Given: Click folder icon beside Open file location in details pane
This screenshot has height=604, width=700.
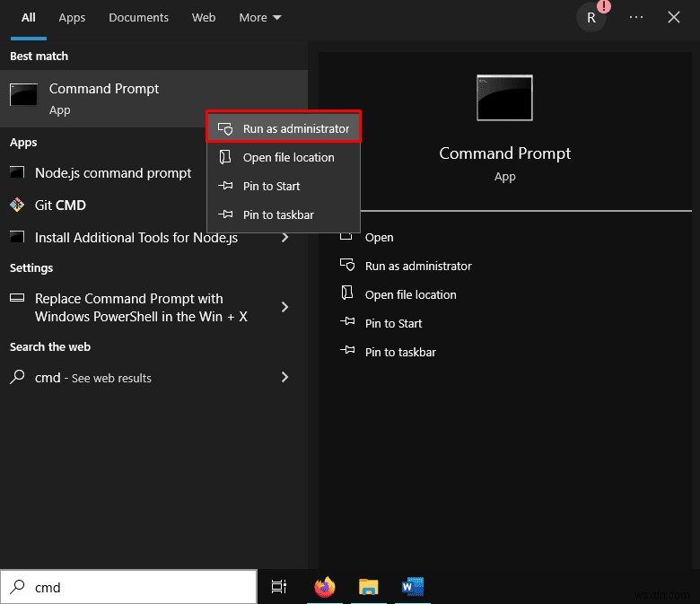Looking at the screenshot, I should pos(347,293).
